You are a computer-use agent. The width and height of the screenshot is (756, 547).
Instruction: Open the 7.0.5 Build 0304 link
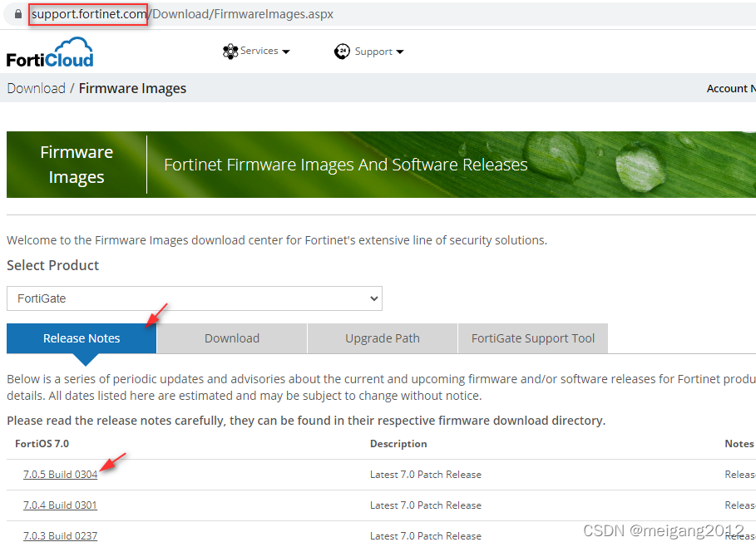pyautogui.click(x=60, y=474)
